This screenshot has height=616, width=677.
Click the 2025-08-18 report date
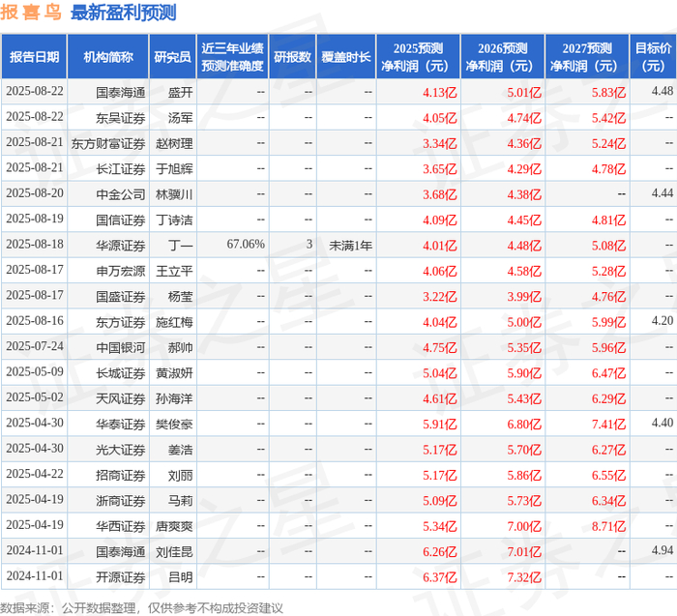pos(35,245)
